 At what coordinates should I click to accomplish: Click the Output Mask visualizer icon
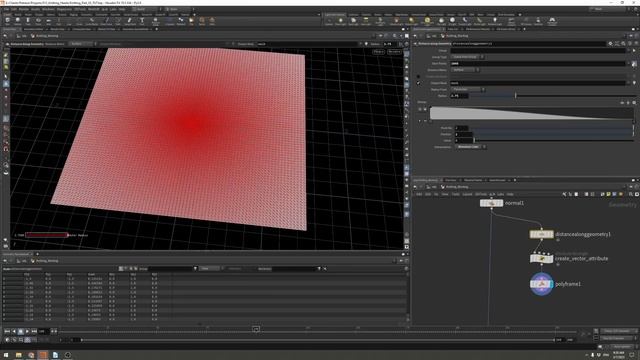pos(634,83)
